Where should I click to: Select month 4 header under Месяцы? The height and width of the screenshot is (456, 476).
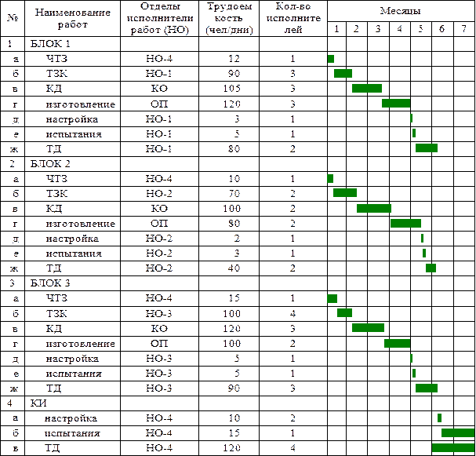400,29
